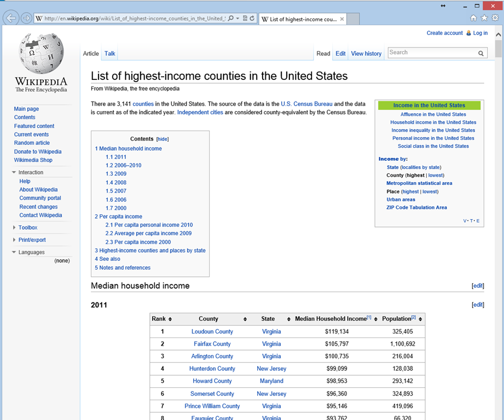Jump to 5 Notes and references
Screen dimensions: 504x420
(123, 267)
